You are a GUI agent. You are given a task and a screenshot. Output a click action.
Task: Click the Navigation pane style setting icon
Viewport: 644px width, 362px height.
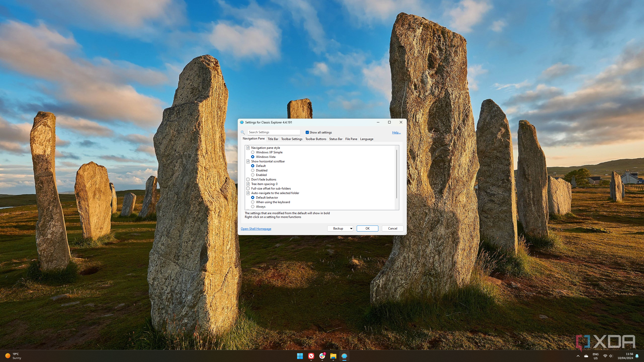pos(248,148)
